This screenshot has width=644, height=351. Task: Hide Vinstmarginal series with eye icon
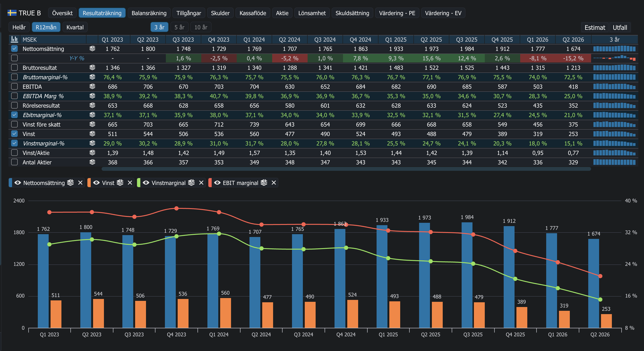[x=146, y=183]
